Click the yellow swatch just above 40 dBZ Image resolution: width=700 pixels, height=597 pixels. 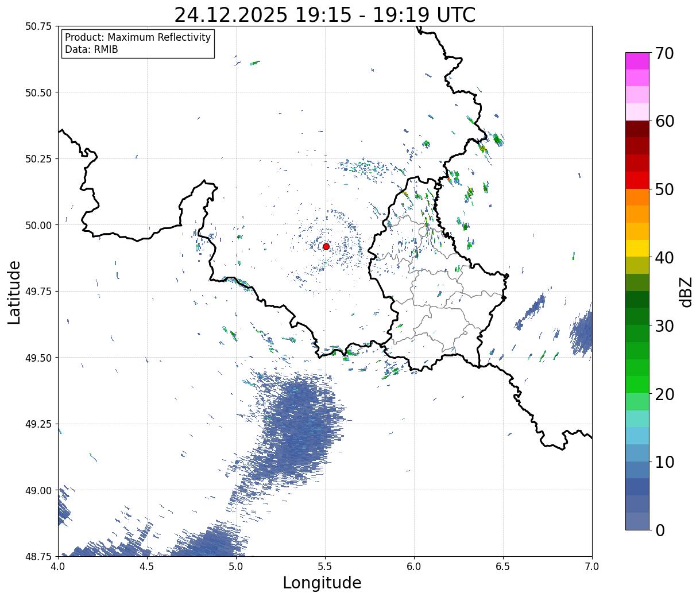click(637, 248)
